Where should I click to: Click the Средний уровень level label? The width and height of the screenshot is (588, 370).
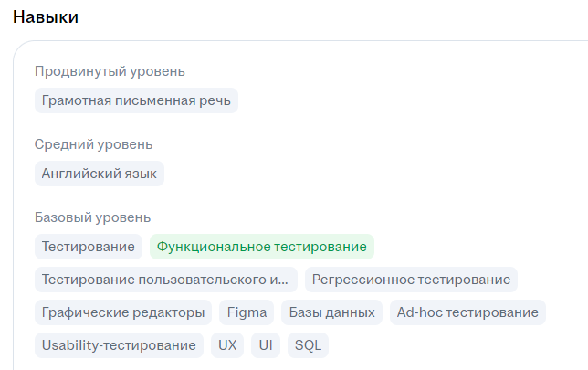tap(93, 144)
